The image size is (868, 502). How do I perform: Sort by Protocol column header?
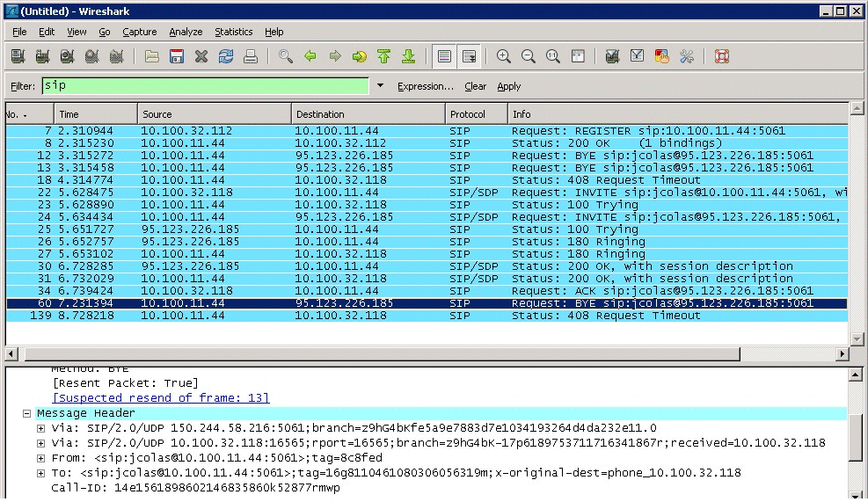(x=477, y=114)
